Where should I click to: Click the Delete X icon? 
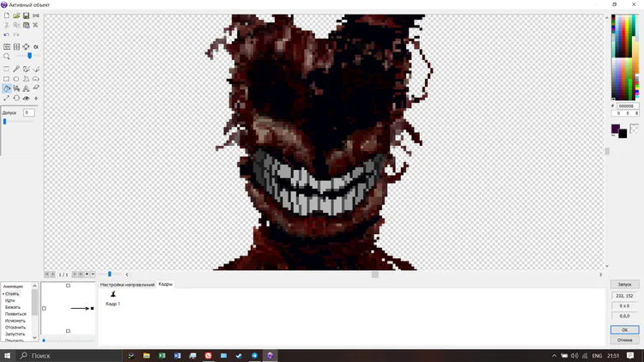click(36, 25)
